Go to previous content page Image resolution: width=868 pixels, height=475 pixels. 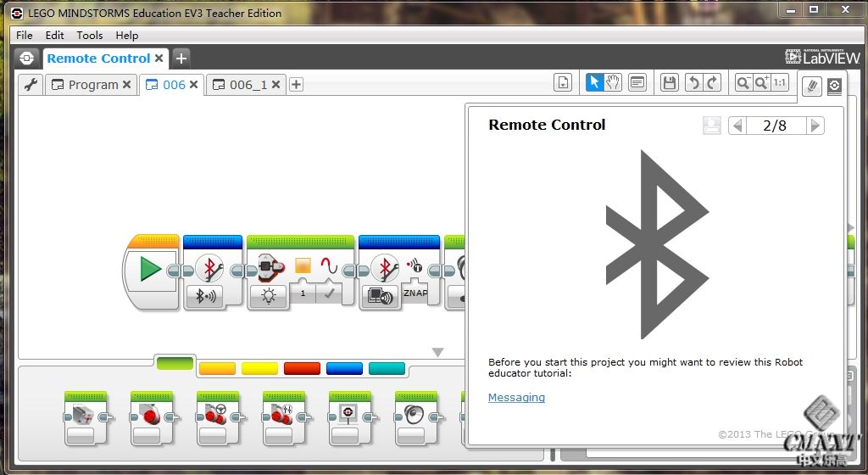tap(737, 126)
